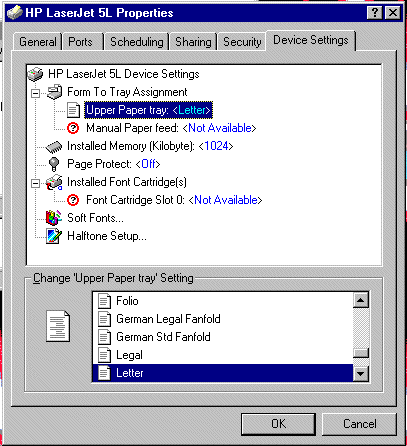The width and height of the screenshot is (407, 446).
Task: Open the Soft Fonts icon
Action: click(x=54, y=218)
